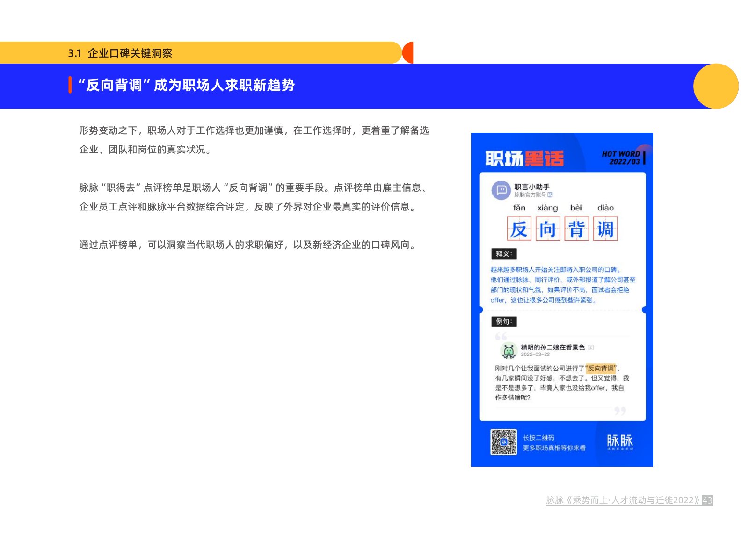This screenshot has height=557, width=756.
Task: Click the green alien user avatar
Action: [x=508, y=351]
